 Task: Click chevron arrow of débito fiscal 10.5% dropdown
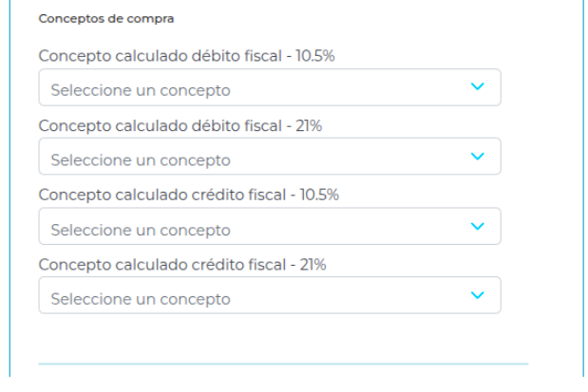point(478,87)
